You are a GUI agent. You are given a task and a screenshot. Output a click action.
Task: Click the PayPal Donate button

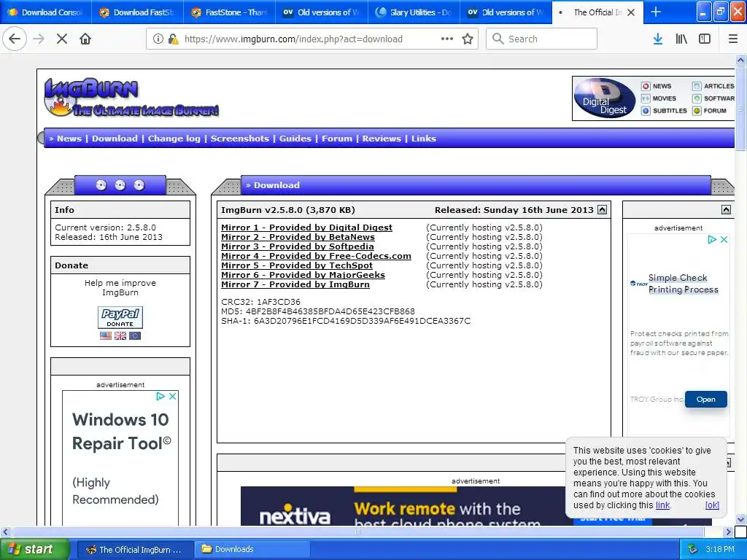click(x=120, y=317)
